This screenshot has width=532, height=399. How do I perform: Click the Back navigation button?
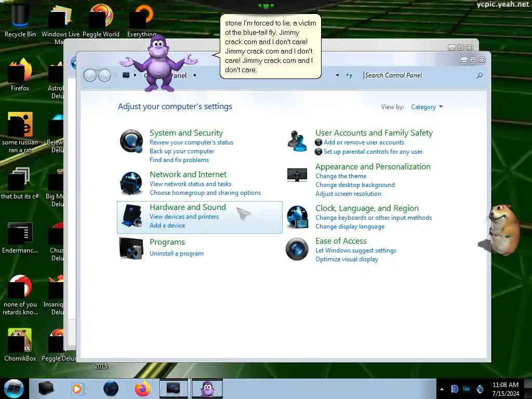click(90, 75)
